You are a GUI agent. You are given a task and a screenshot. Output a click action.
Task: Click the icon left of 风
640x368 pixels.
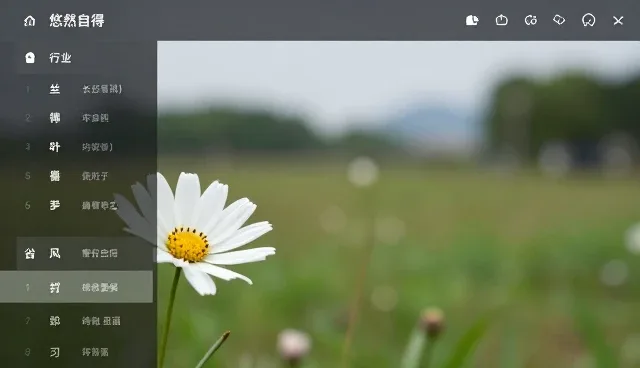29,253
